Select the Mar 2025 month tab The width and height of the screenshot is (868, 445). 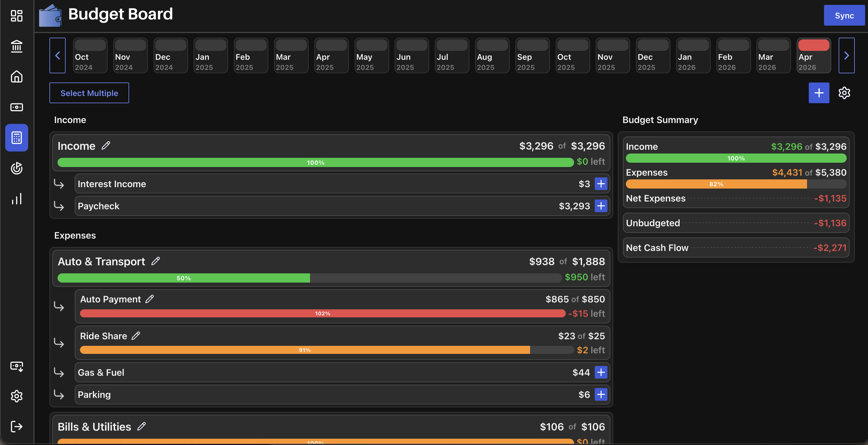click(x=291, y=55)
